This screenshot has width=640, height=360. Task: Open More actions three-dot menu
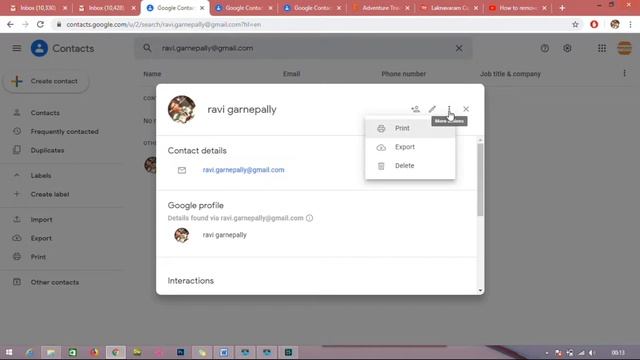click(449, 109)
